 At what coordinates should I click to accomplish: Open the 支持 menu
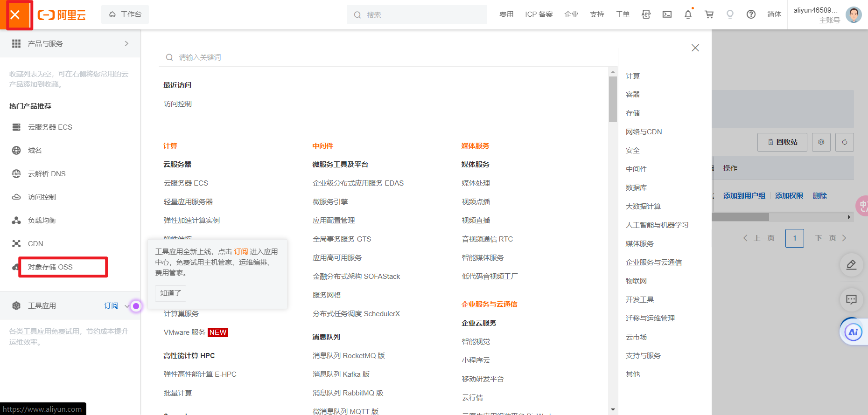click(x=597, y=14)
